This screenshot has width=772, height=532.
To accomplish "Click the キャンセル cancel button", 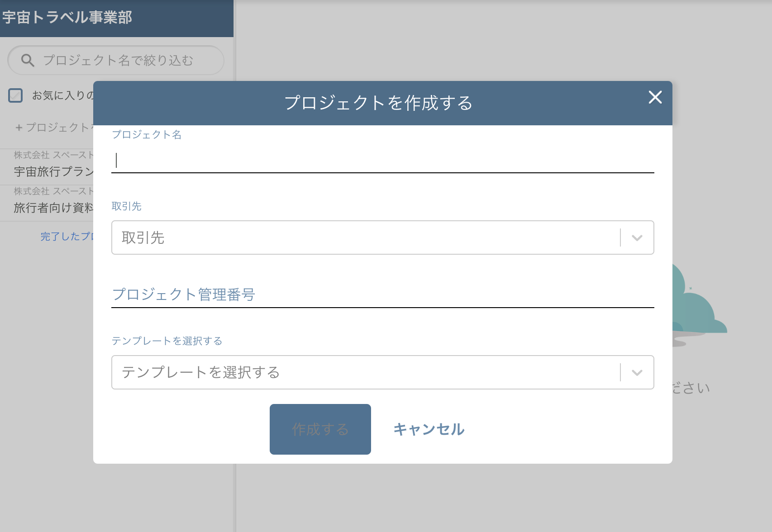I will 429,430.
